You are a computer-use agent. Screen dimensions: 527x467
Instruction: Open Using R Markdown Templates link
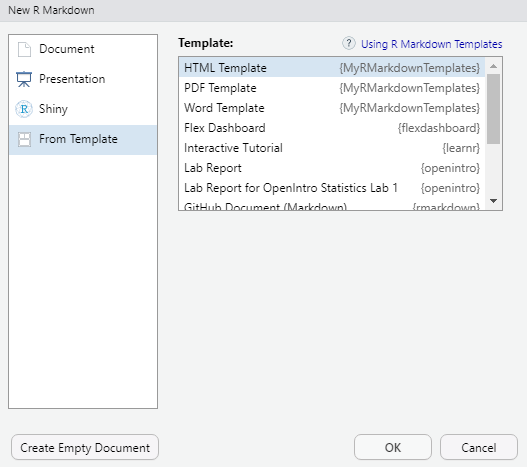[432, 44]
